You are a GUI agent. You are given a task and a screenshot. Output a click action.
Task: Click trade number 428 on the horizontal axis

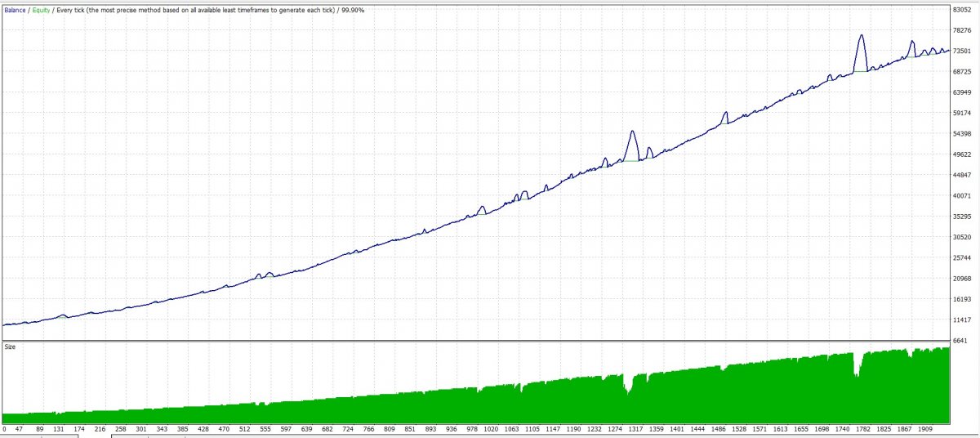[203, 428]
